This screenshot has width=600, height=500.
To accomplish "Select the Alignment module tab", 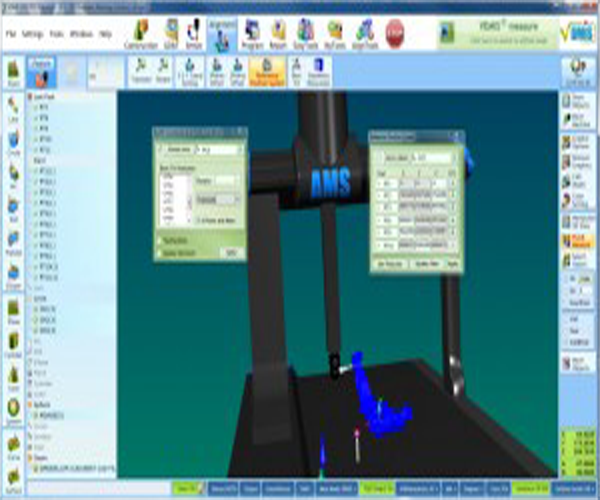I will tap(222, 34).
